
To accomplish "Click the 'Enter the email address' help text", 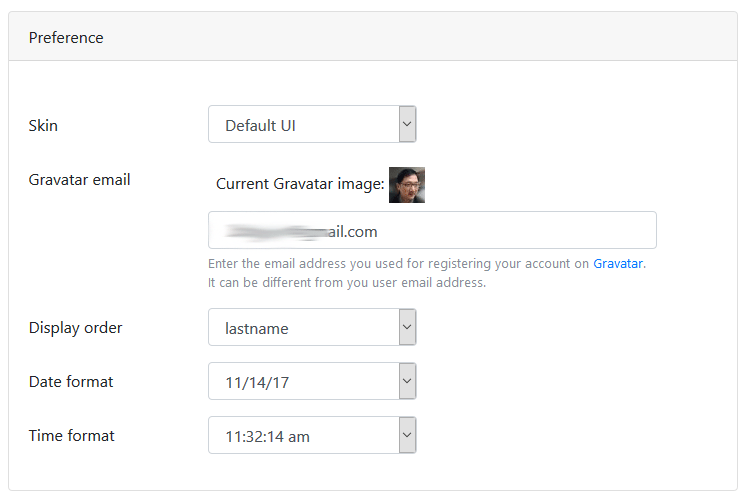I will (400, 264).
